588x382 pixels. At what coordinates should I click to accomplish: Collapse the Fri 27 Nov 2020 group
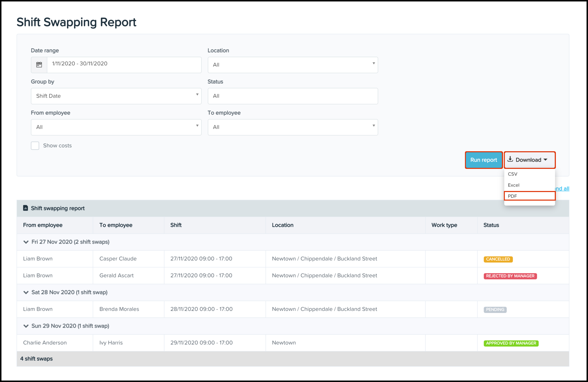point(26,242)
